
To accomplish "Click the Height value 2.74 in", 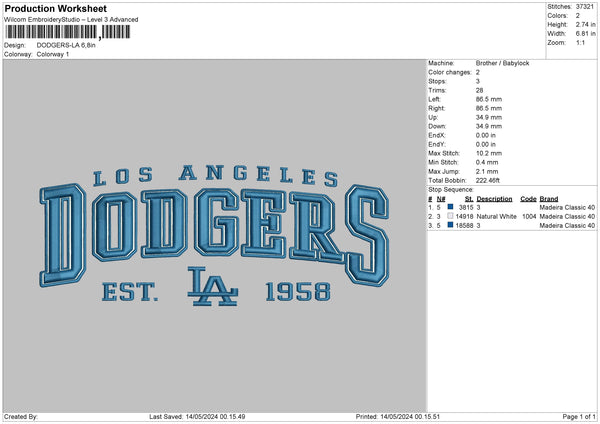I will click(586, 24).
